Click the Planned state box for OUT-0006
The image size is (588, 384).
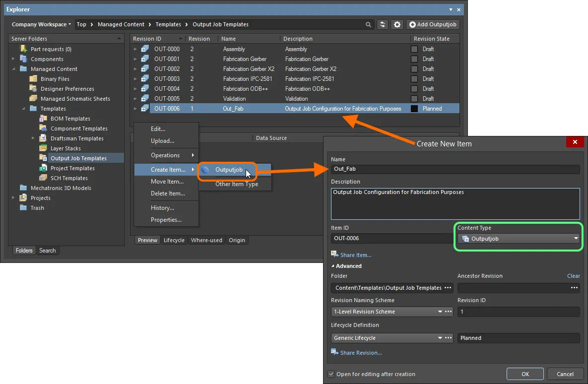414,109
